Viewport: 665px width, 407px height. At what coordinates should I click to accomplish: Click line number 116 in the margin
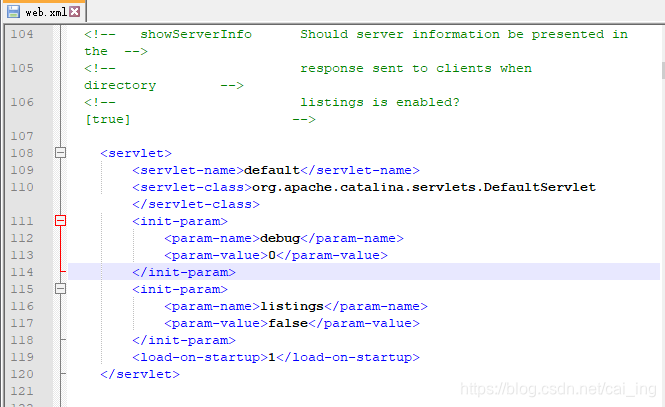22,306
